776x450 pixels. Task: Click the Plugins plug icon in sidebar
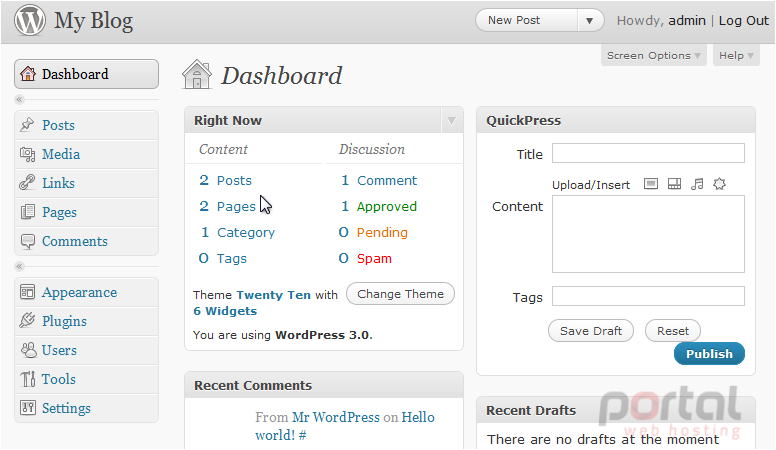point(27,320)
